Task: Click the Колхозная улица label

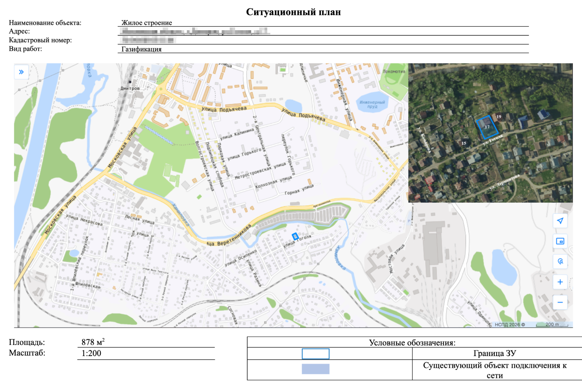Action: point(273,182)
